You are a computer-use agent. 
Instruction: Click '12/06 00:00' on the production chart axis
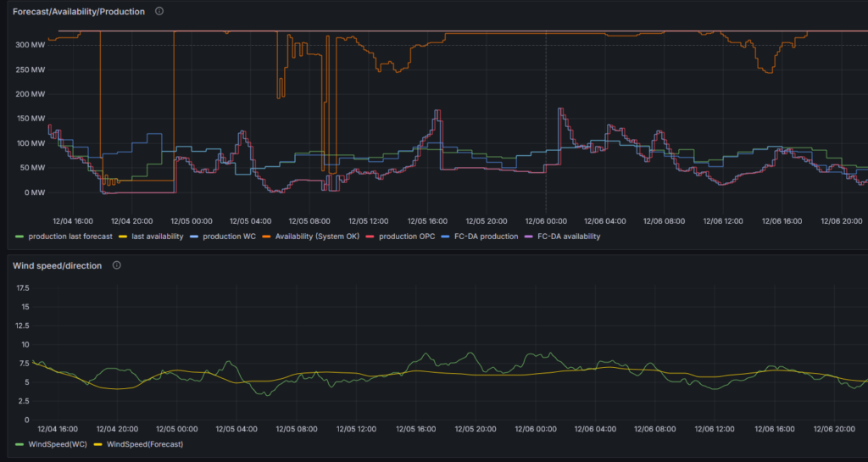[546, 220]
